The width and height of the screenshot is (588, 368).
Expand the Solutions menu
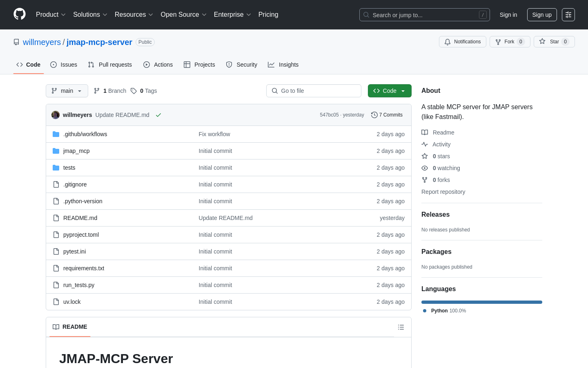coord(90,15)
